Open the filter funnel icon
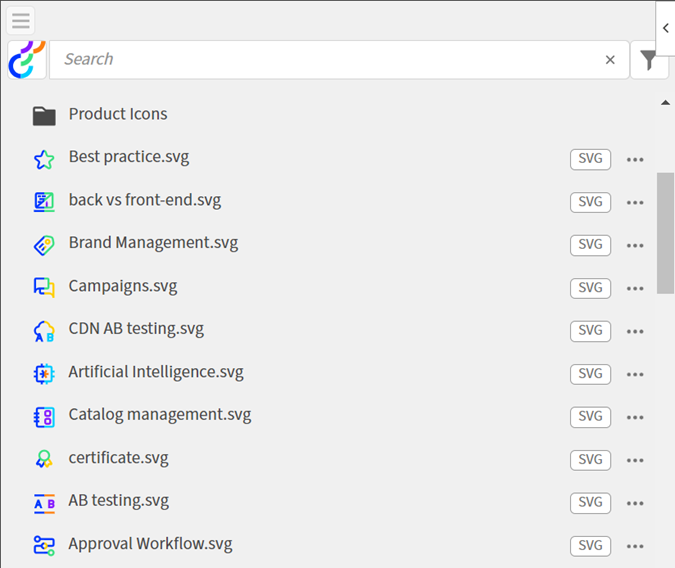The width and height of the screenshot is (675, 568). point(649,60)
